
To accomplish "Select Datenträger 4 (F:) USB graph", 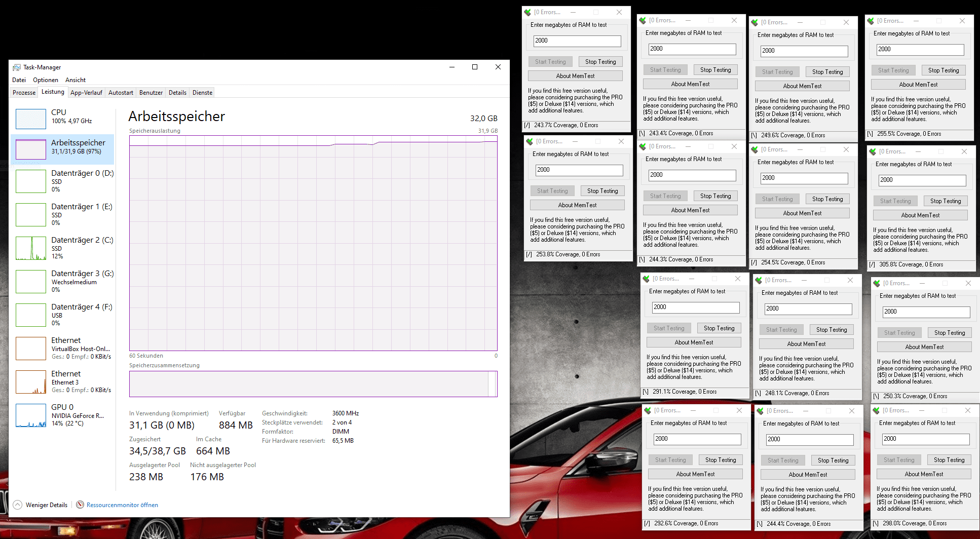I will point(31,315).
